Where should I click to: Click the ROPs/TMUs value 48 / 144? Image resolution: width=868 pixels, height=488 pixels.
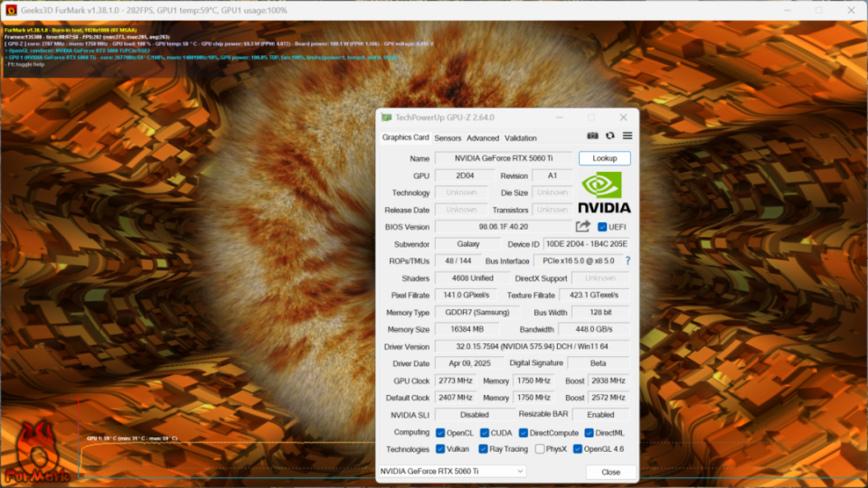pos(458,261)
